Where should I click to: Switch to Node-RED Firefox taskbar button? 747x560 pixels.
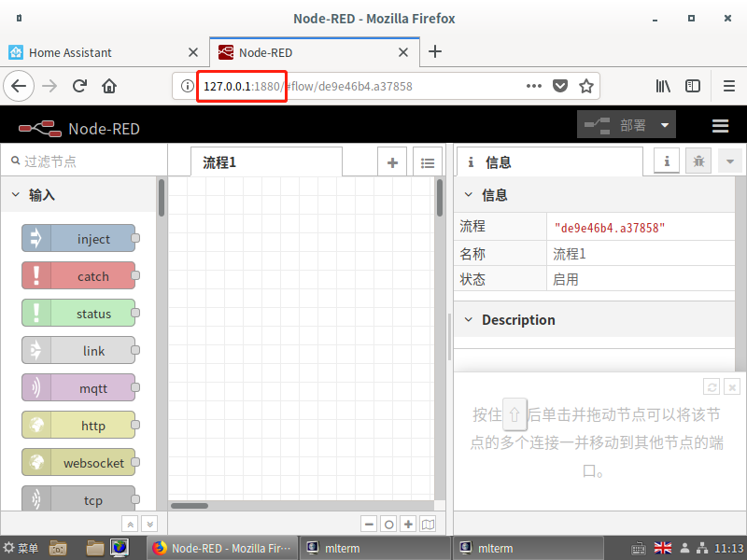221,548
